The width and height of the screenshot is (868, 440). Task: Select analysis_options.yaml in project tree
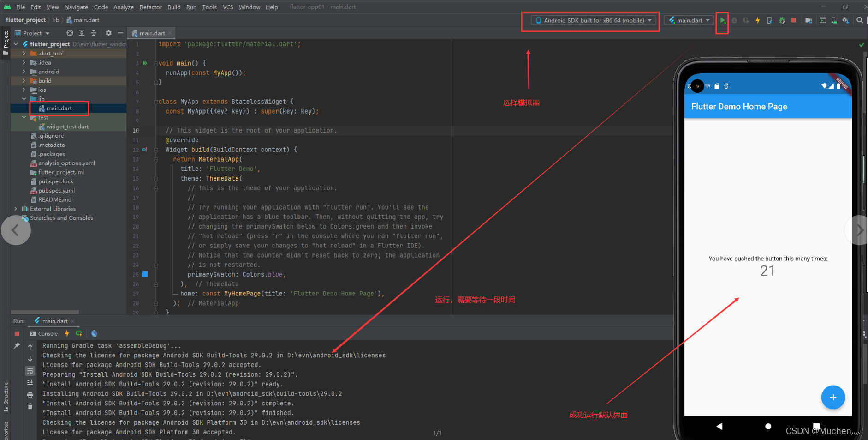tap(66, 163)
